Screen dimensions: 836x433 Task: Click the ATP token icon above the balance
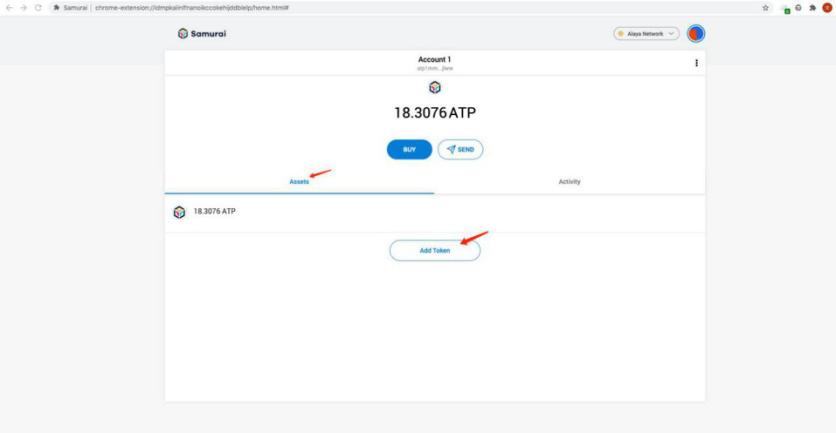point(434,89)
